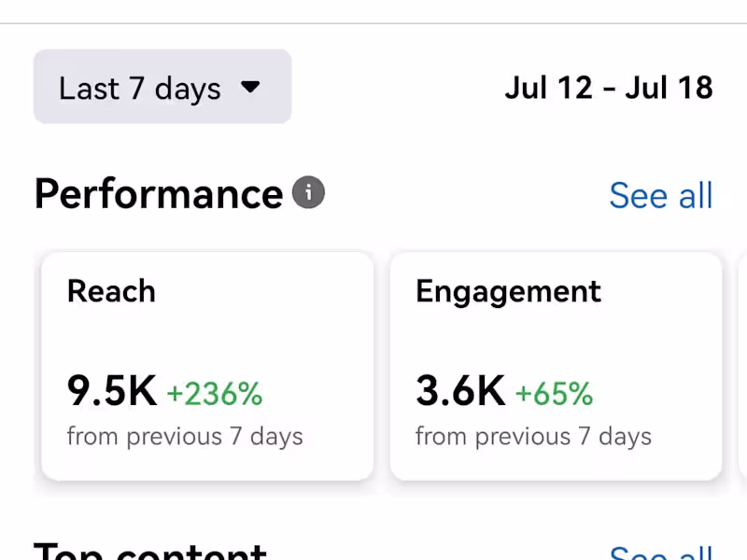
Task: Open the Performance info icon
Action: pyautogui.click(x=308, y=193)
